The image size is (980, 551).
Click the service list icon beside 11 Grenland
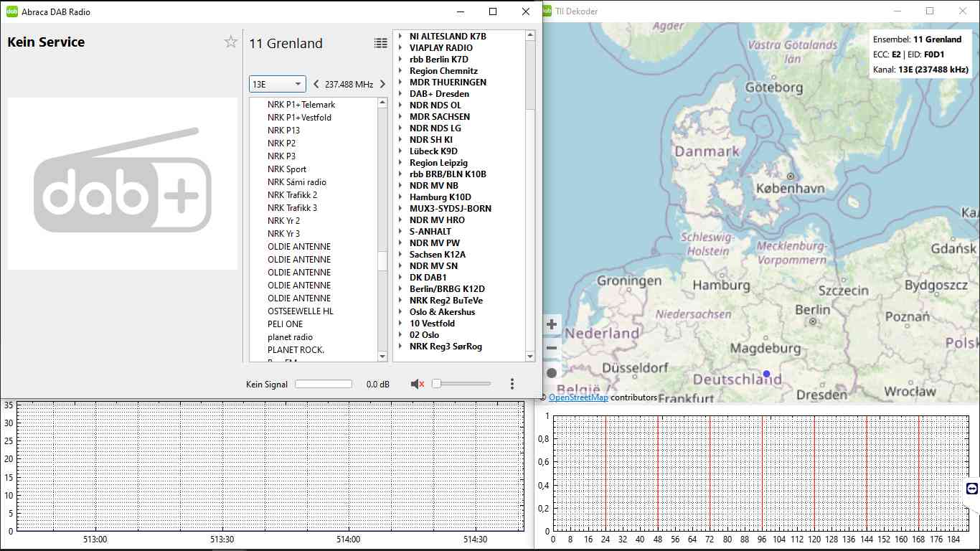380,43
